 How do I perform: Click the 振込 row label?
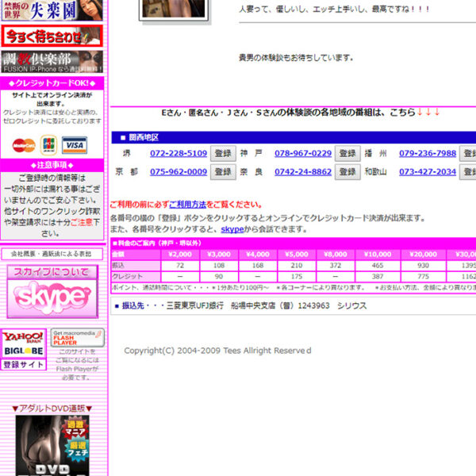[136, 266]
